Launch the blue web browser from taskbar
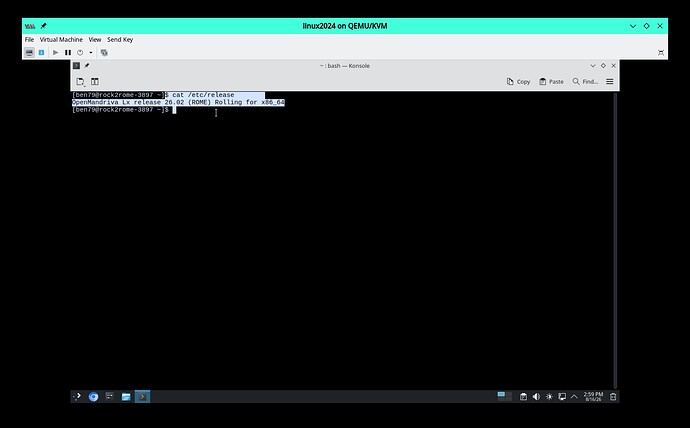The height and width of the screenshot is (428, 690). (x=93, y=397)
